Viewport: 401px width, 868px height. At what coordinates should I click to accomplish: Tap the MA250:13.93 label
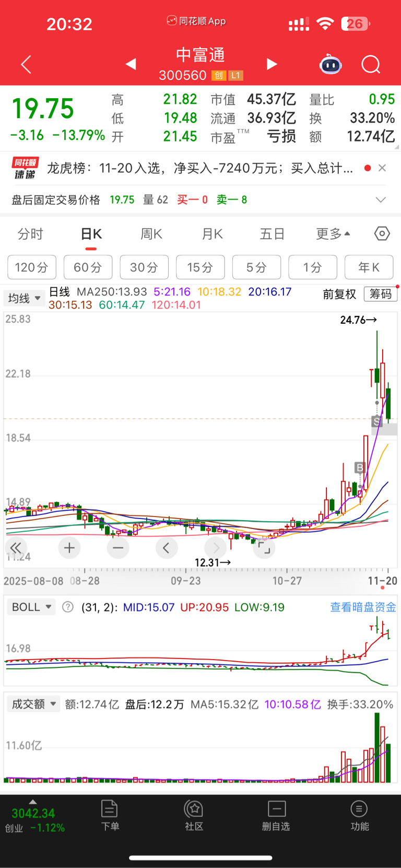(x=112, y=291)
